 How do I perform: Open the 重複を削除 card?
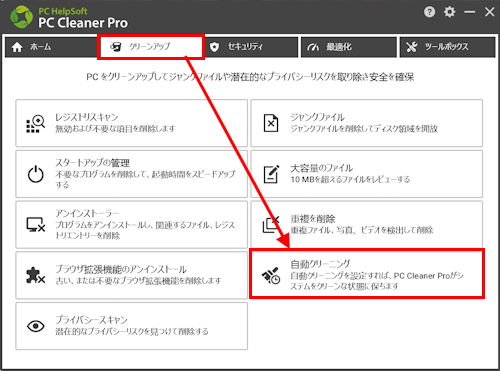[x=367, y=224]
